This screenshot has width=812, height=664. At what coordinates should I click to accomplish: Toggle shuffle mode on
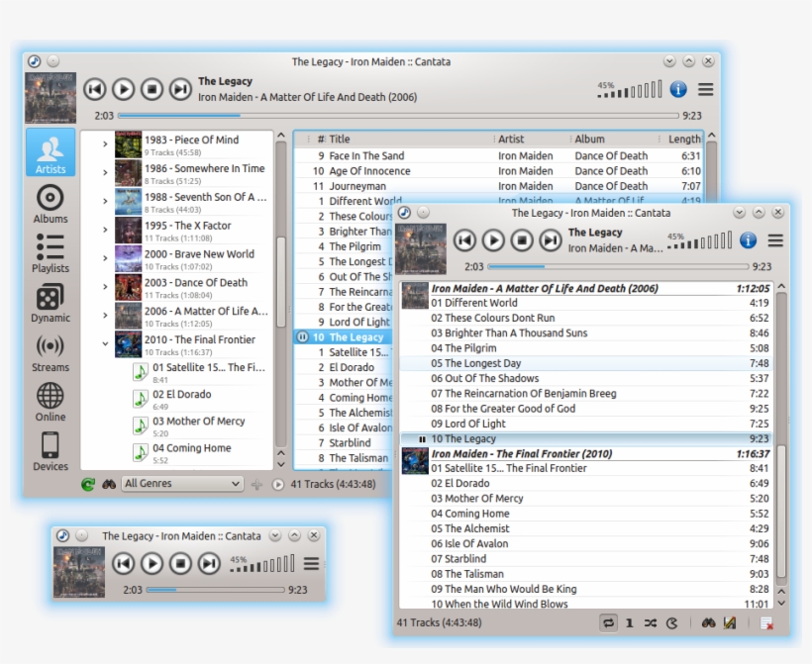click(650, 623)
